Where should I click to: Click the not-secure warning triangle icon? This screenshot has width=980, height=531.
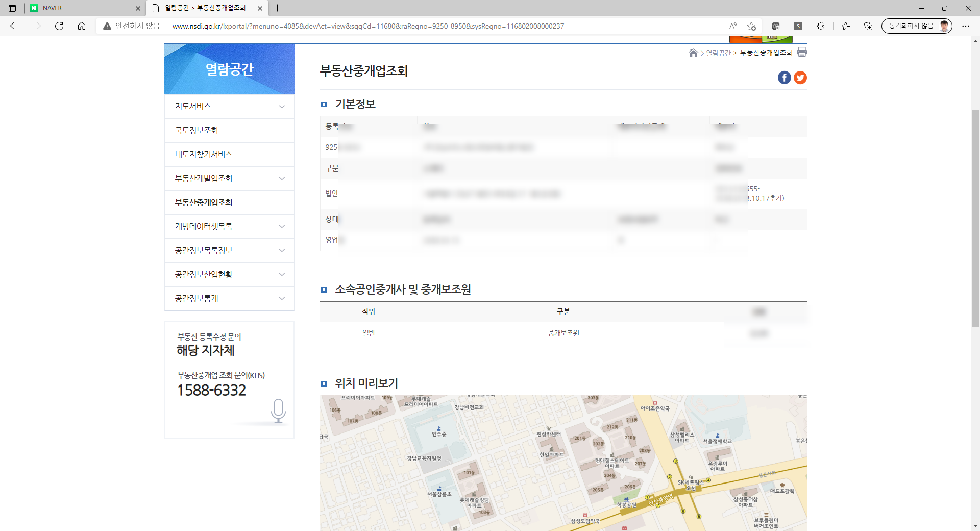(107, 26)
